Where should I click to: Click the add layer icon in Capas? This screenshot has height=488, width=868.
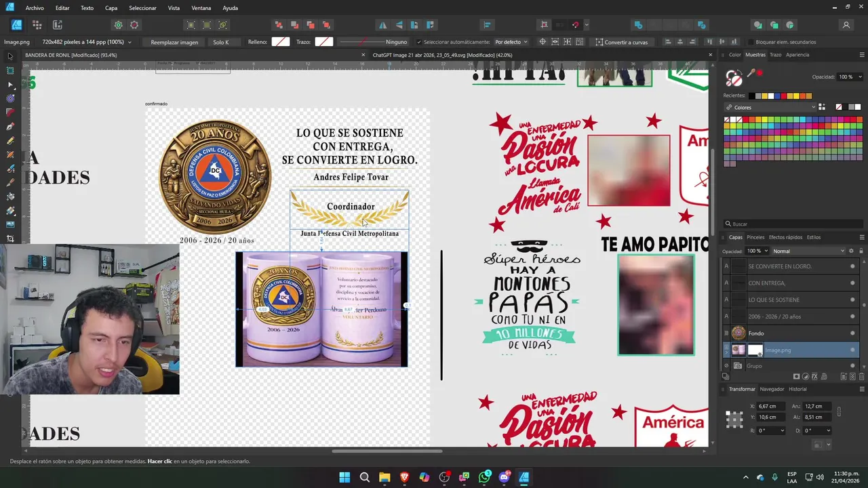pyautogui.click(x=843, y=376)
